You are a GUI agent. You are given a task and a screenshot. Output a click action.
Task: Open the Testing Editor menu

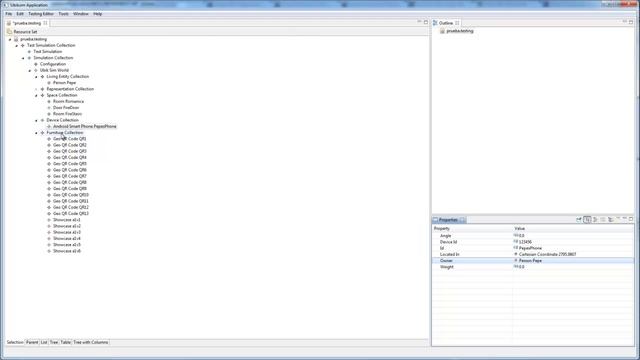click(41, 14)
